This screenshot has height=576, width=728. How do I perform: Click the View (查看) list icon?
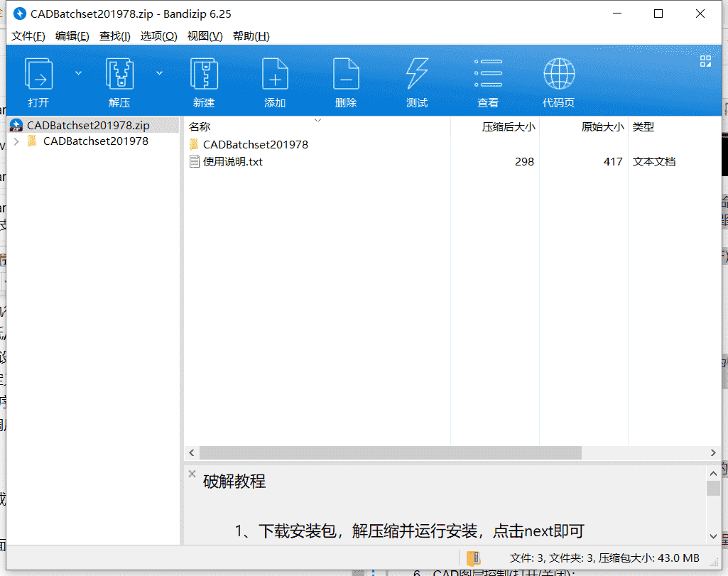(488, 73)
